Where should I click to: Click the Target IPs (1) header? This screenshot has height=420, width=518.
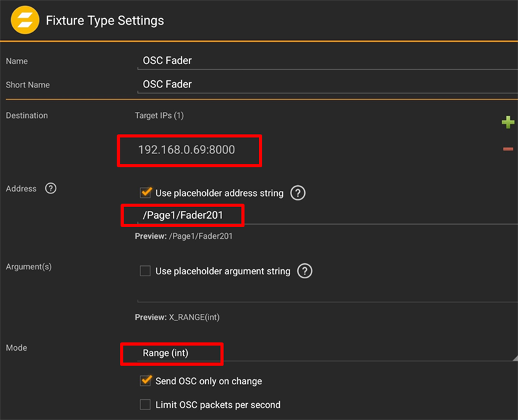pyautogui.click(x=159, y=116)
